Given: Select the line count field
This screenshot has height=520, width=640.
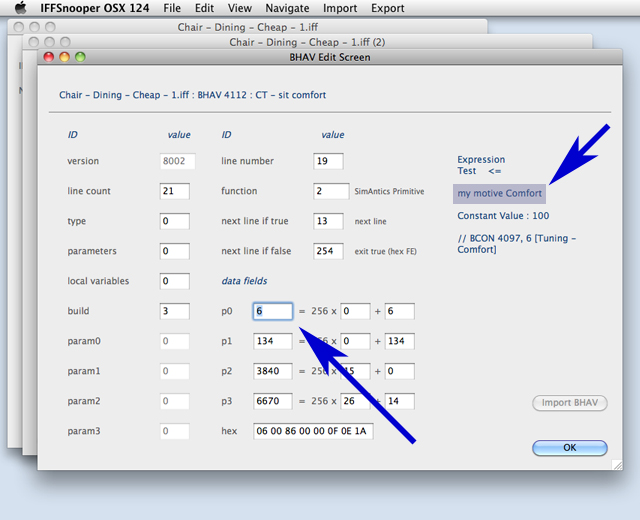Looking at the screenshot, I should pyautogui.click(x=175, y=191).
